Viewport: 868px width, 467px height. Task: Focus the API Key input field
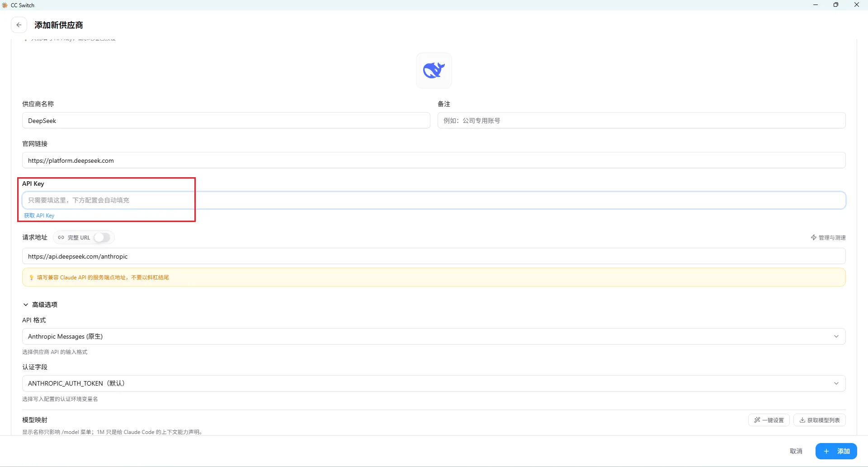(434, 200)
